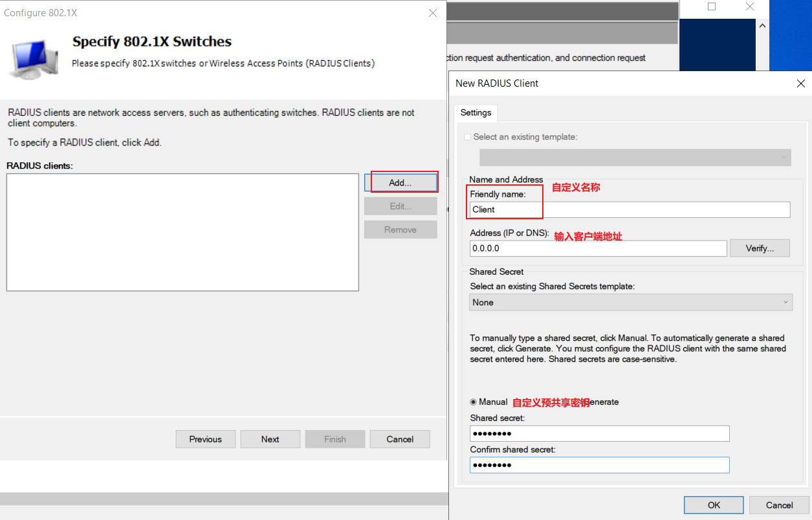The height and width of the screenshot is (520, 812).
Task: Confirm the New RADIUS Client with OK
Action: click(714, 505)
